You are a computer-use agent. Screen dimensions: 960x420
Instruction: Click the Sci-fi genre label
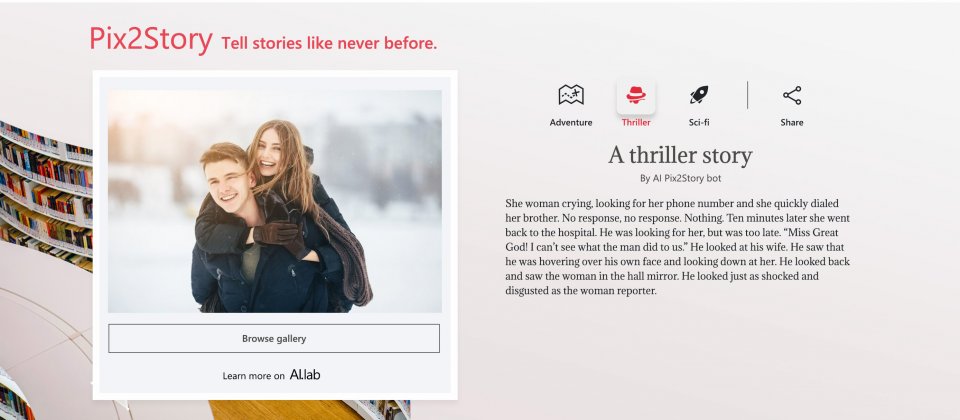pyautogui.click(x=699, y=122)
